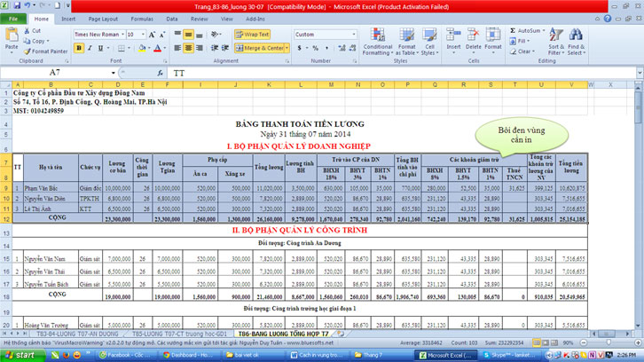Open the Skype taskbar window button
The image size is (644, 362).
(x=510, y=355)
